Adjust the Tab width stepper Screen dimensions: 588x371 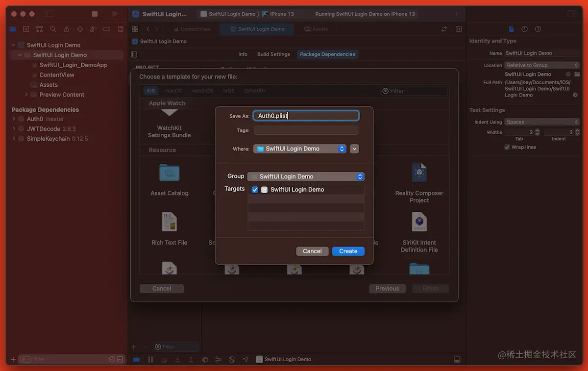(x=538, y=132)
